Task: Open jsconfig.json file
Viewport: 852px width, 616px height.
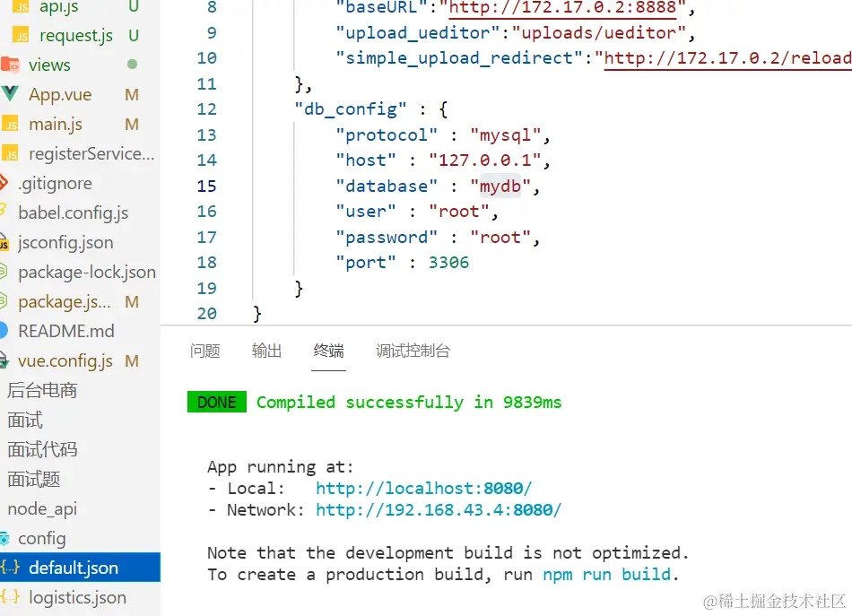Action: [65, 242]
